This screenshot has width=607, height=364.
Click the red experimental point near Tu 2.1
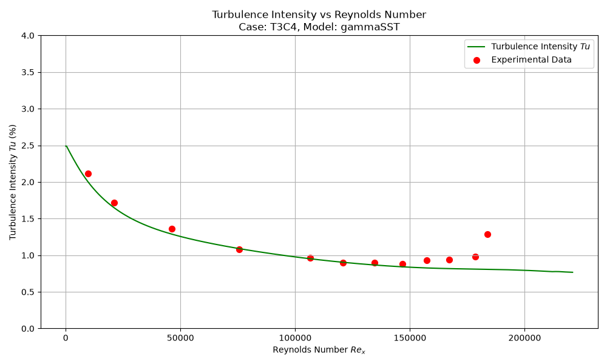tap(88, 174)
